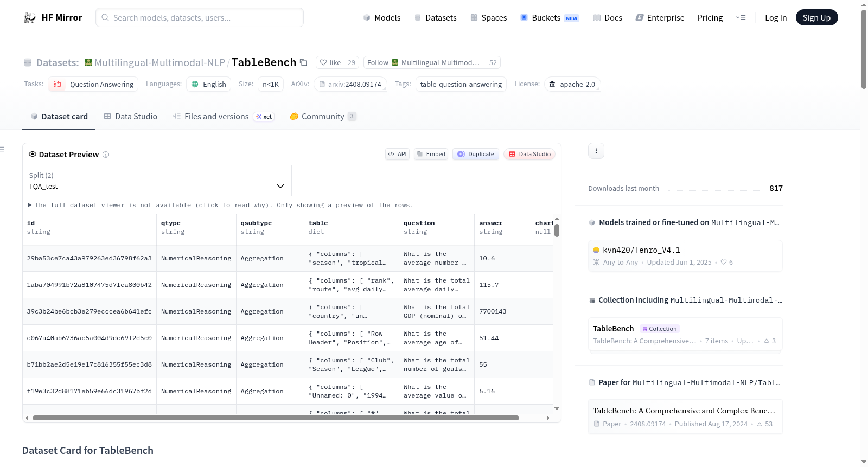Go to the Pricing page

point(710,18)
